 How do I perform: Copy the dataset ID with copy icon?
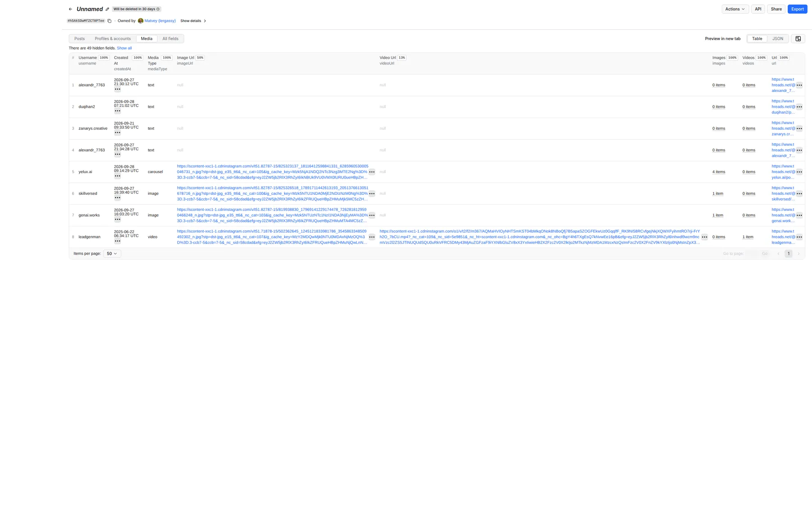click(109, 21)
